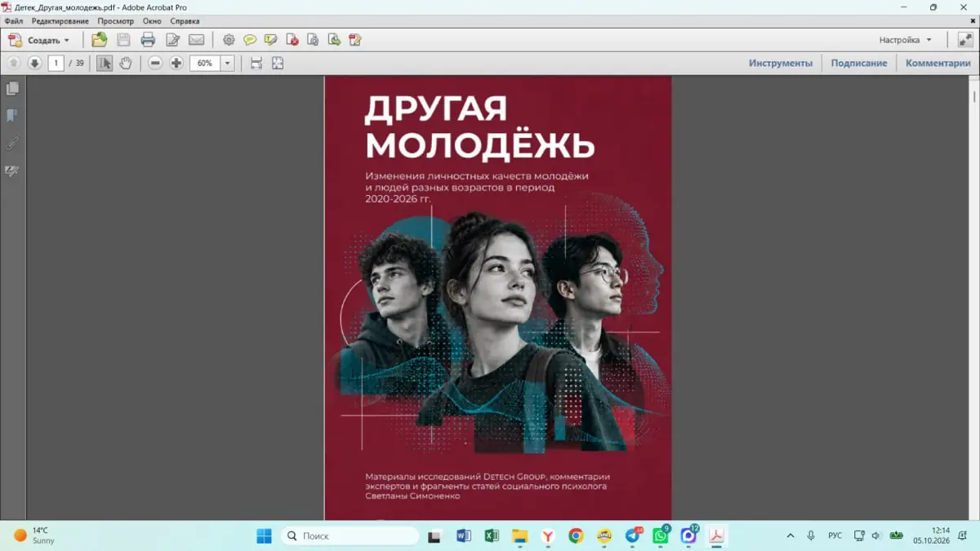The image size is (980, 551).
Task: Show bookmarks in side panel
Action: click(12, 116)
